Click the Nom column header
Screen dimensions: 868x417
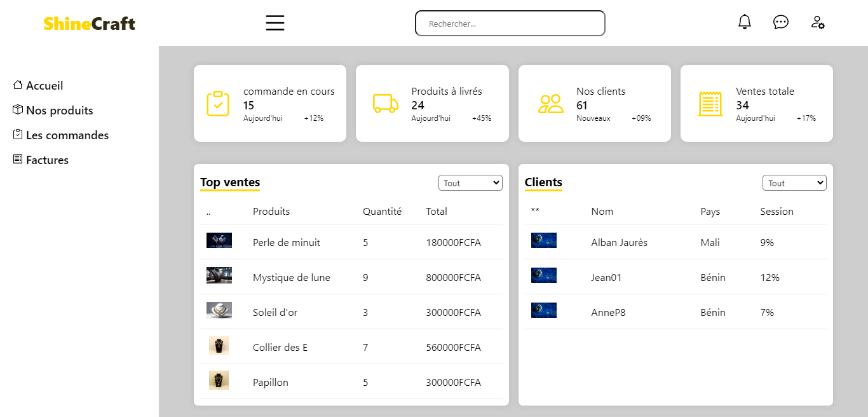click(602, 212)
